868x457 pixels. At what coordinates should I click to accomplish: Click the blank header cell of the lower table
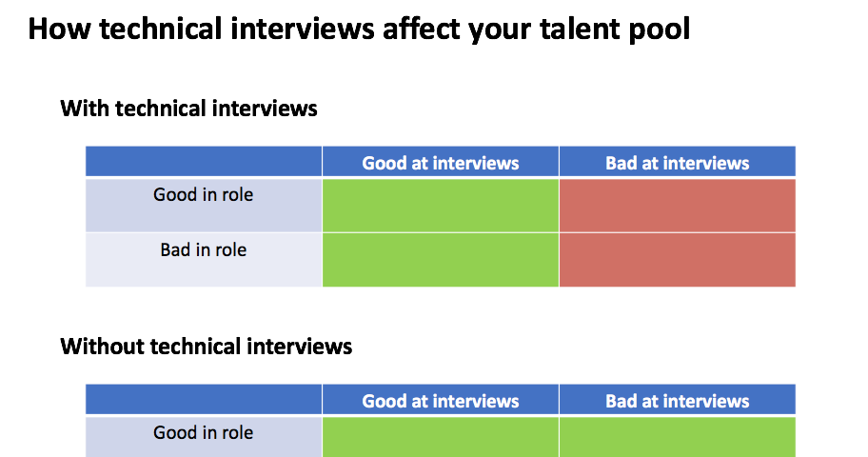click(204, 400)
